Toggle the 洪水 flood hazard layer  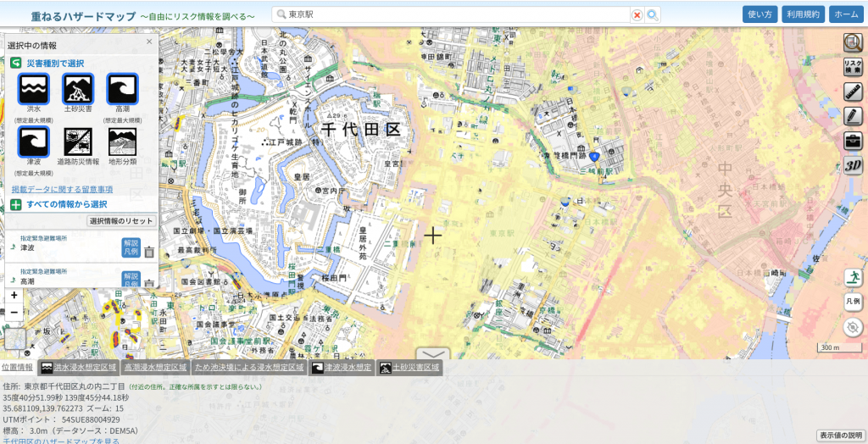(34, 89)
